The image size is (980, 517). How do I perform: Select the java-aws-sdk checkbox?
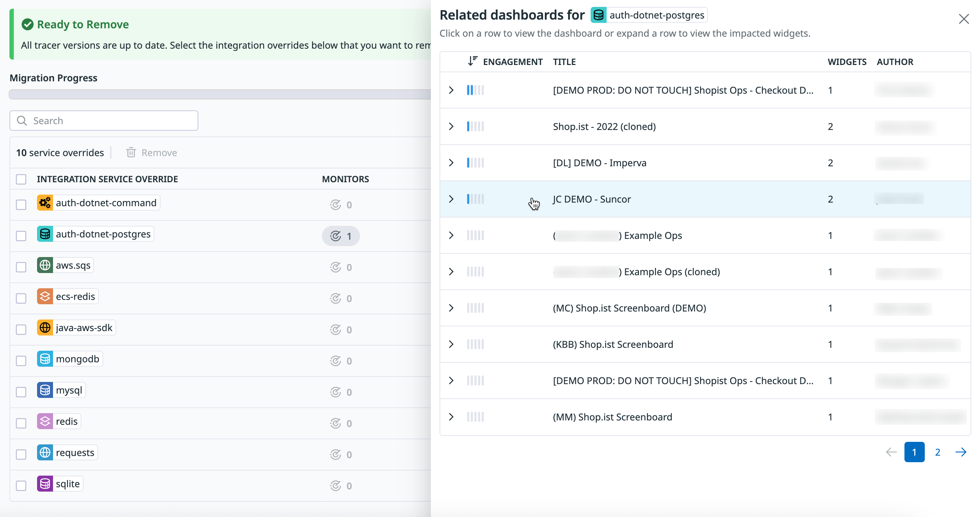tap(21, 329)
